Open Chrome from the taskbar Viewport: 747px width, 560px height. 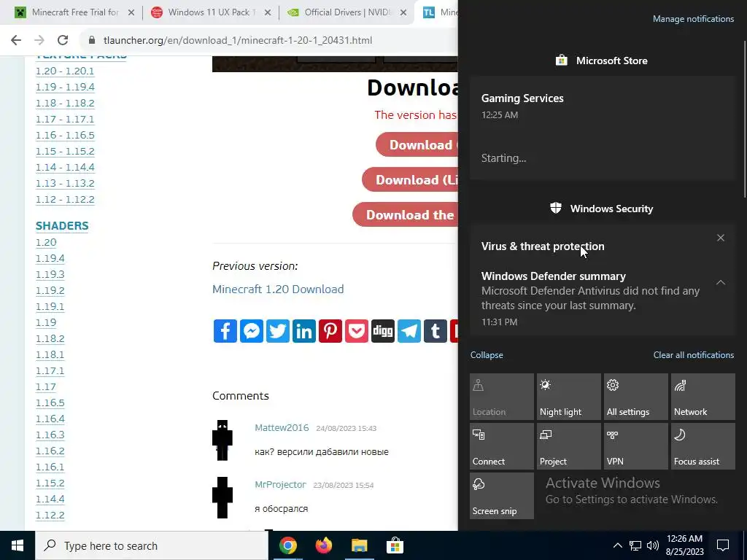[x=287, y=545]
